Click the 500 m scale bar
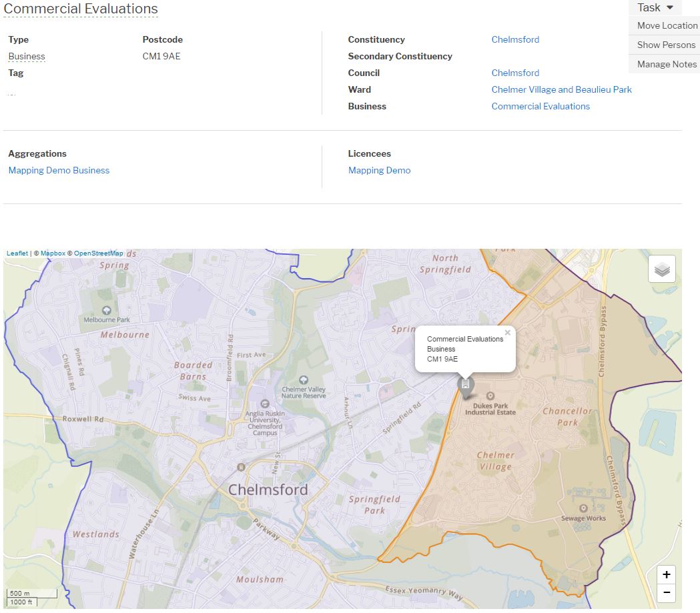Viewport: 700px width, 613px height. coord(31,594)
